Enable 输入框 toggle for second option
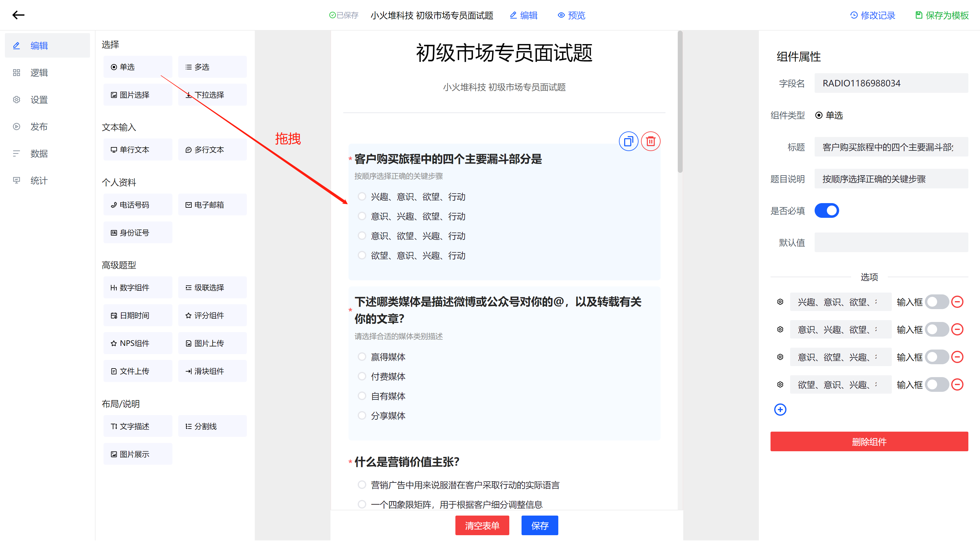 [937, 329]
